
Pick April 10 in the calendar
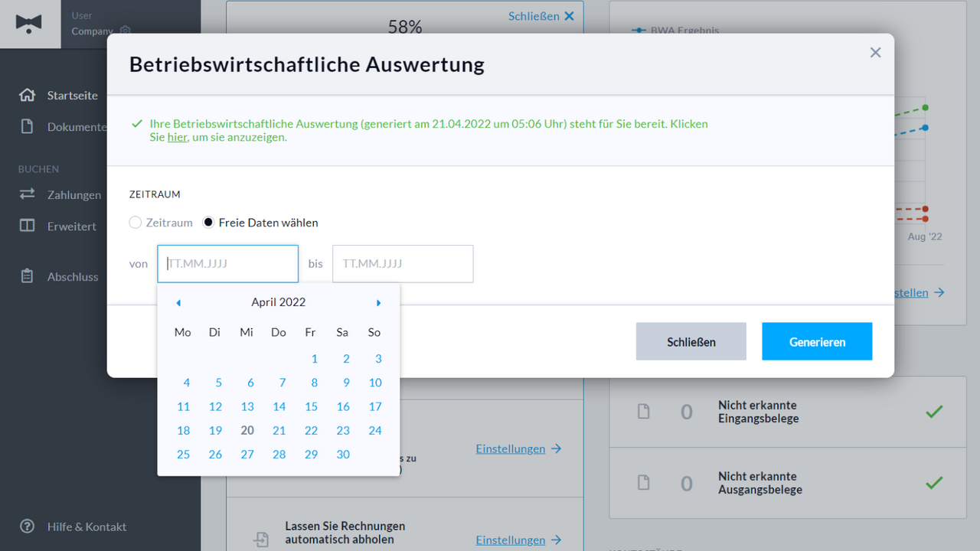(x=375, y=383)
